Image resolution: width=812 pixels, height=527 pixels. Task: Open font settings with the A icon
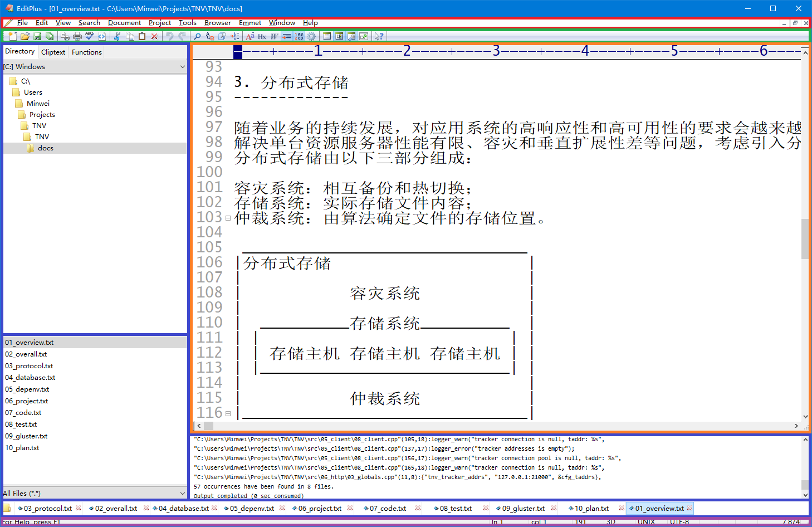pyautogui.click(x=250, y=36)
